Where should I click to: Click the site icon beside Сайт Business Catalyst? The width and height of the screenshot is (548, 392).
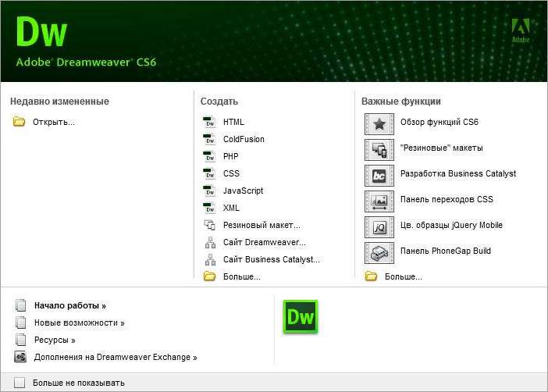(x=210, y=259)
